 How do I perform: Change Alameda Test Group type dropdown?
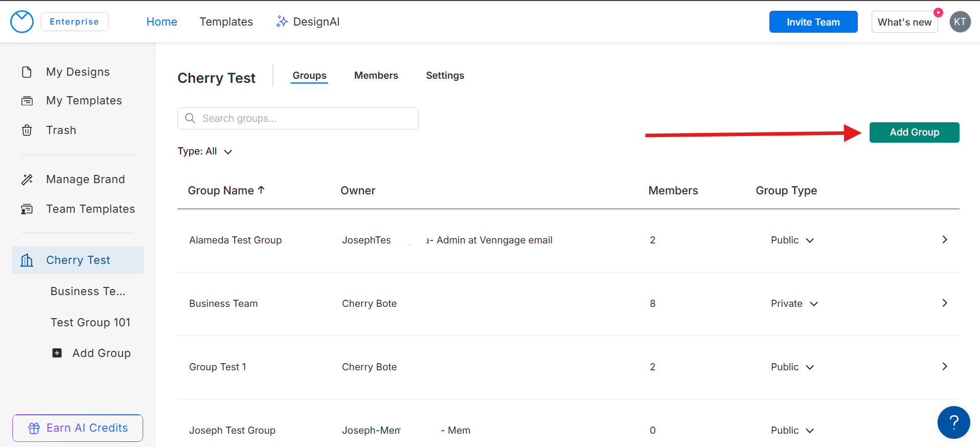pyautogui.click(x=792, y=240)
